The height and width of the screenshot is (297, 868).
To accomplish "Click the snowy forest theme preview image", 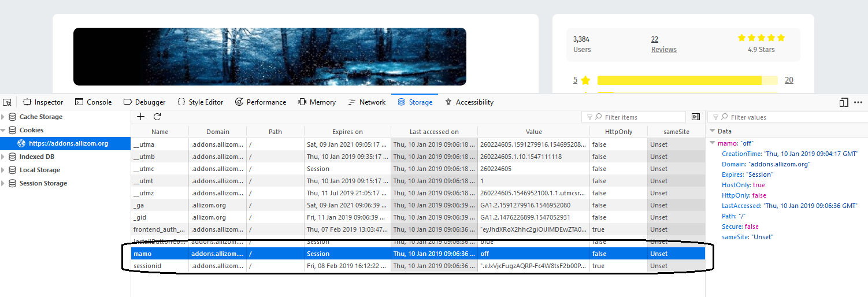I will coord(270,57).
